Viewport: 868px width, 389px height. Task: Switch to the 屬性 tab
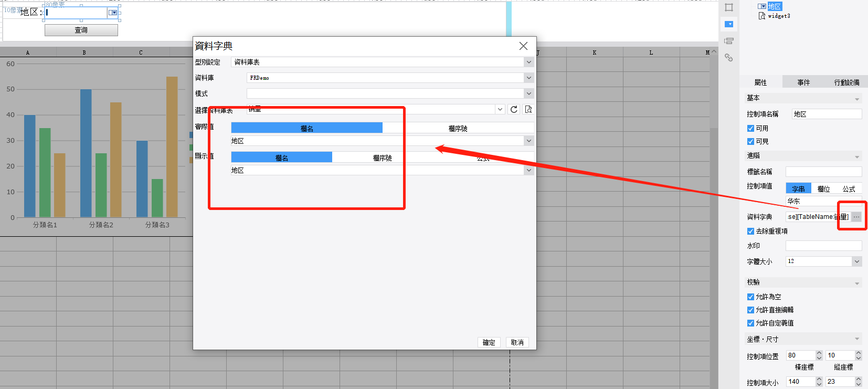click(761, 82)
